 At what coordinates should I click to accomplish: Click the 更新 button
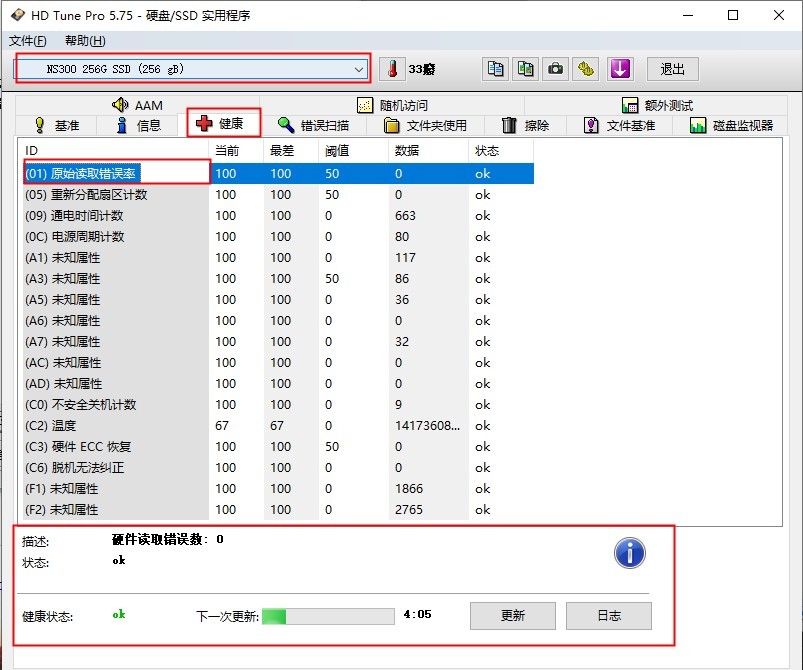[512, 615]
